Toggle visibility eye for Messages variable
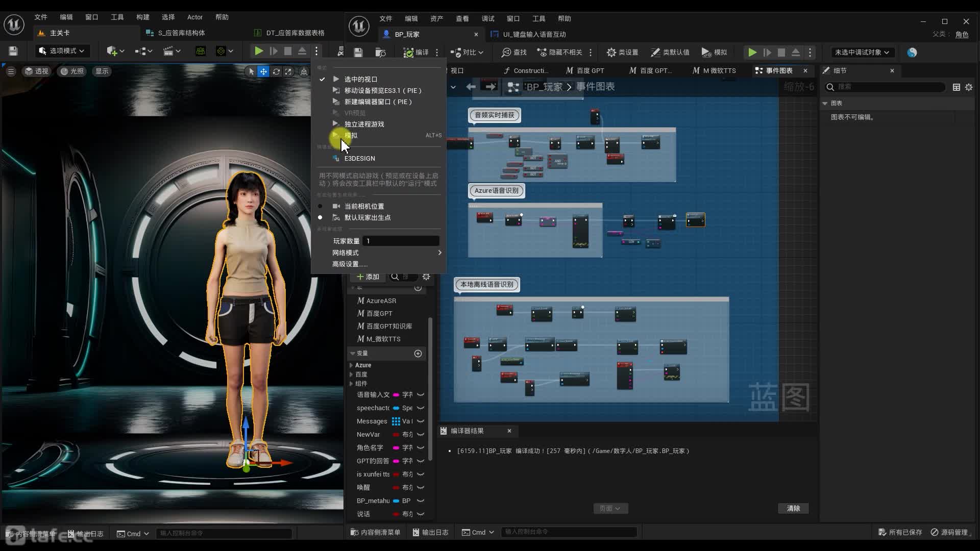 (x=421, y=421)
